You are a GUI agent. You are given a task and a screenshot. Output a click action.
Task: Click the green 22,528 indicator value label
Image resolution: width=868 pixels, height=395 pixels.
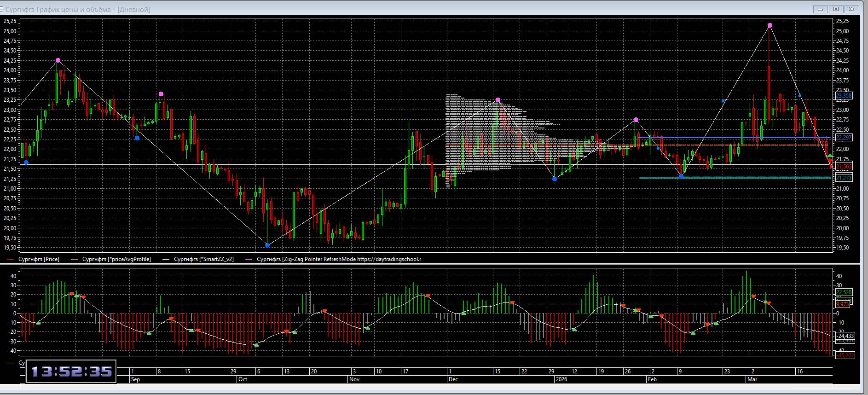tap(844, 292)
